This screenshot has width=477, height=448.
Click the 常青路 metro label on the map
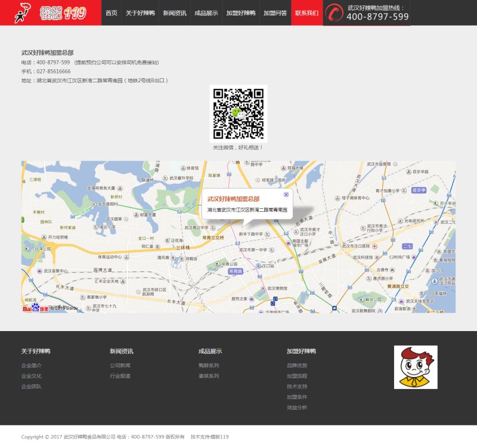(x=236, y=271)
